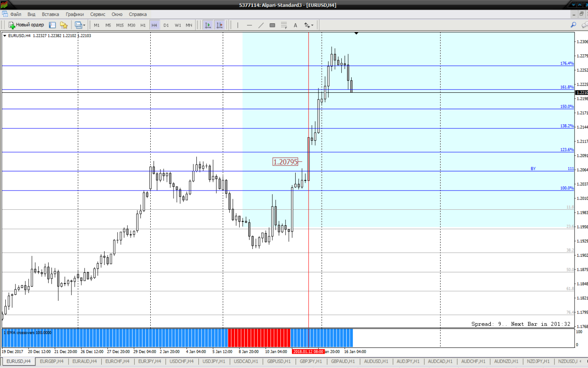Select the text label tool (A)

tap(295, 25)
